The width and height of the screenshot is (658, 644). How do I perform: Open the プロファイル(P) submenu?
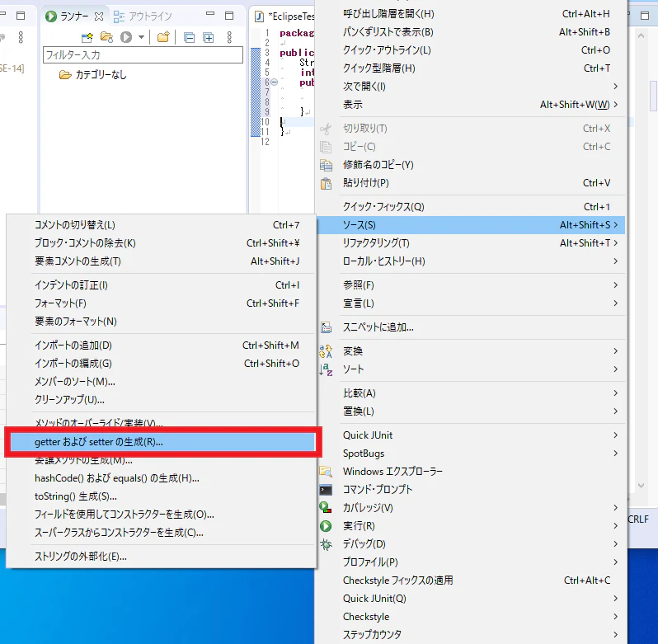tap(471, 562)
